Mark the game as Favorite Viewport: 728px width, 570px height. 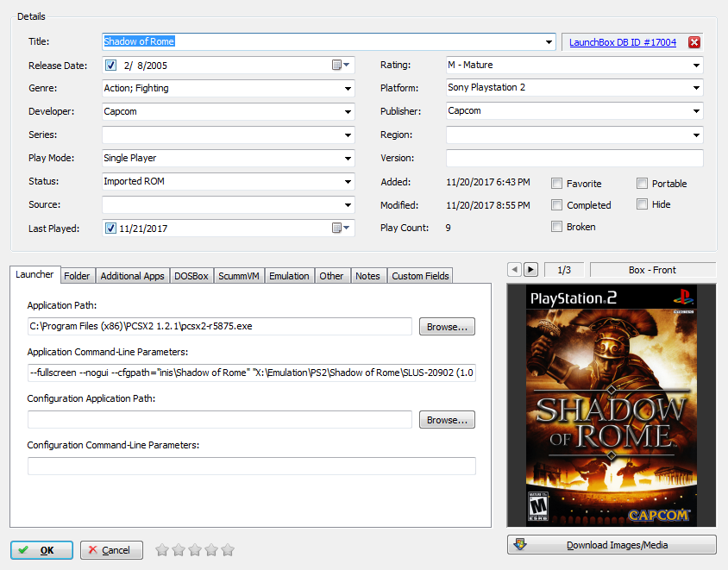coord(556,184)
